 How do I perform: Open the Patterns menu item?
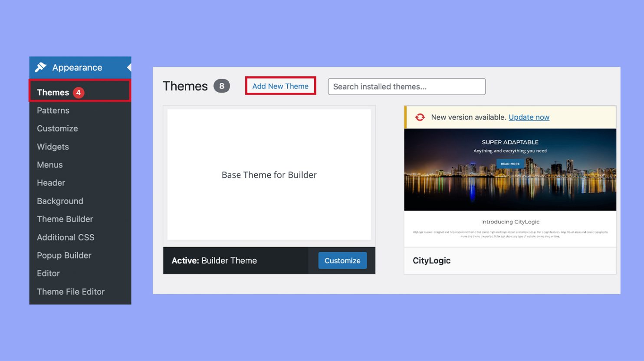(53, 110)
